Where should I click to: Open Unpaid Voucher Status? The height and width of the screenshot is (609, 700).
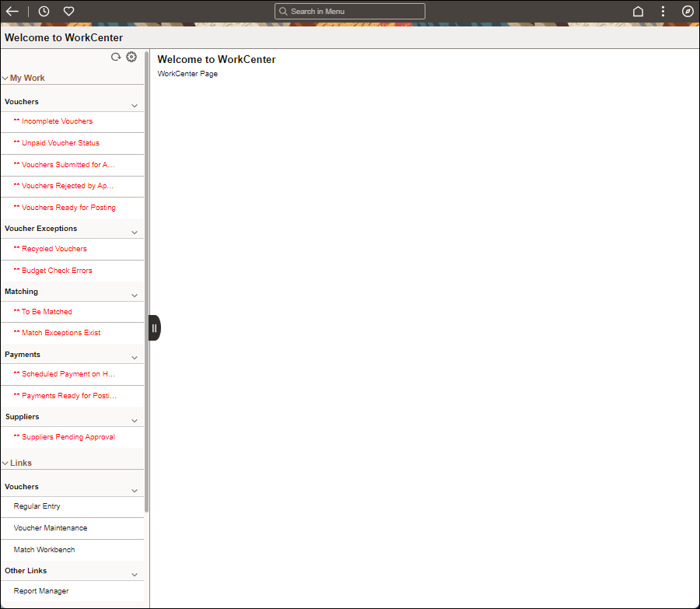[x=56, y=143]
